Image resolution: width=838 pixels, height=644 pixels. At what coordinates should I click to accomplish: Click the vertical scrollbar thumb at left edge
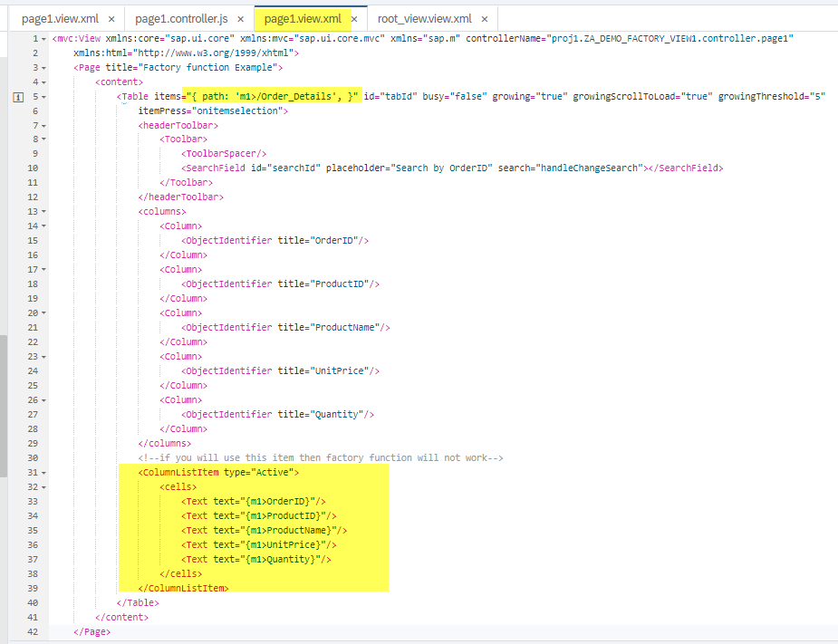pos(4,406)
